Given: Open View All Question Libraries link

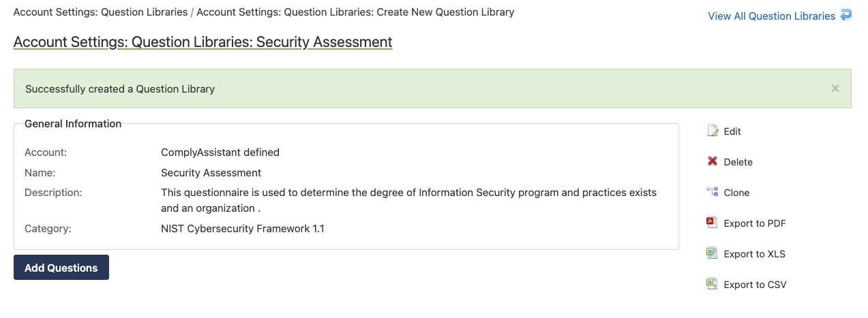Looking at the screenshot, I should click(x=771, y=16).
